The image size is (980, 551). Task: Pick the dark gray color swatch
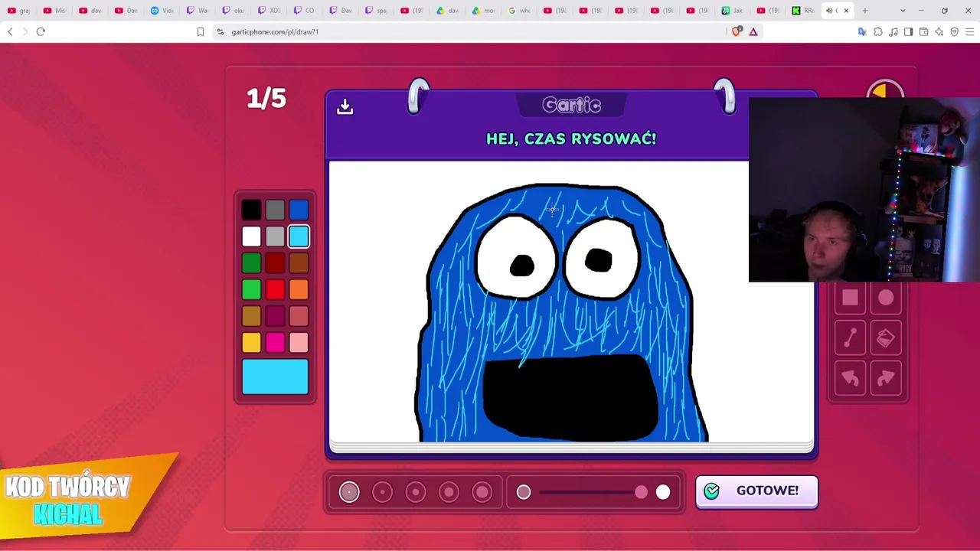tap(275, 210)
